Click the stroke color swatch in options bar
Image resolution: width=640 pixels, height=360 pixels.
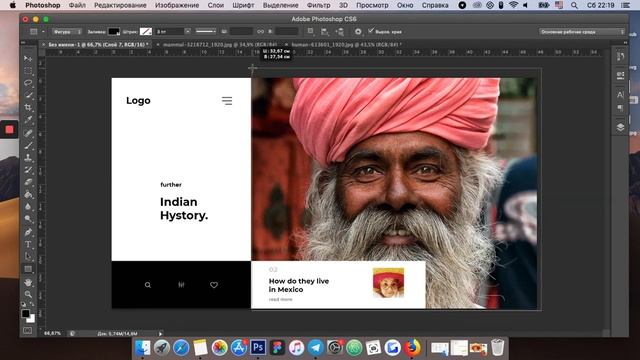(146, 31)
